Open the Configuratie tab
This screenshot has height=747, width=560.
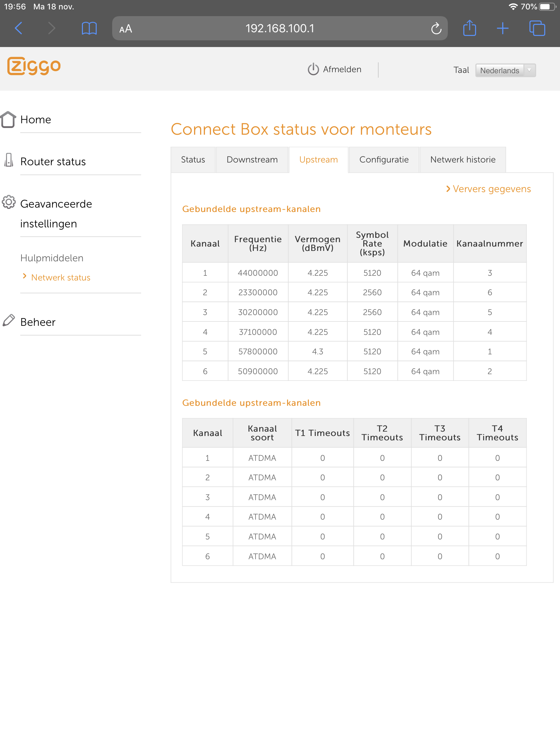(x=384, y=160)
